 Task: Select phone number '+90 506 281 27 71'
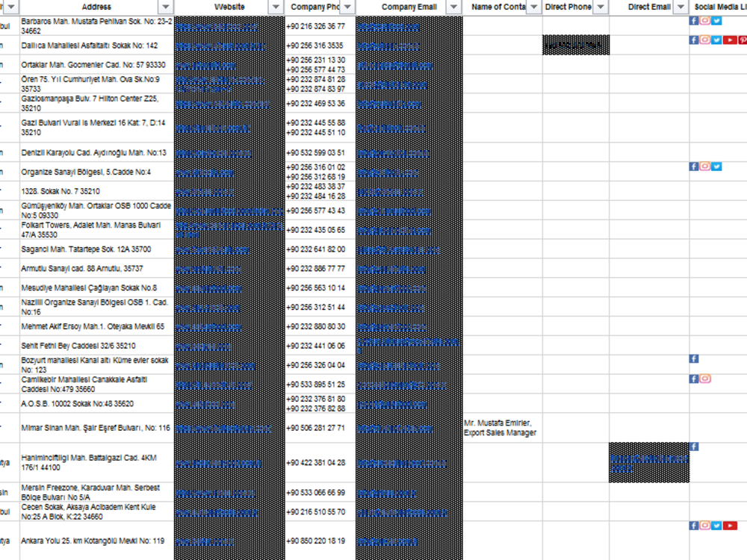315,428
